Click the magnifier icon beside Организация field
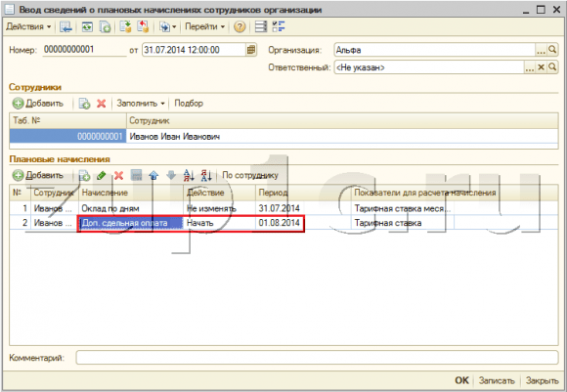The image size is (567, 392). click(552, 50)
